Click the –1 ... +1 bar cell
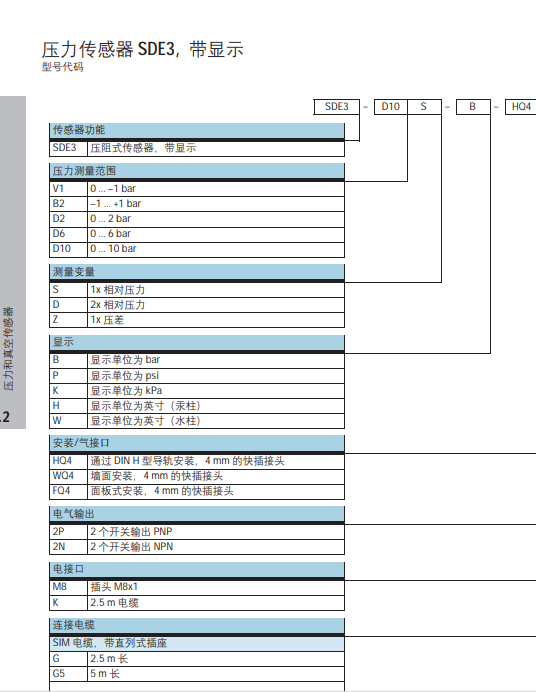The height and width of the screenshot is (692, 536). (x=216, y=204)
